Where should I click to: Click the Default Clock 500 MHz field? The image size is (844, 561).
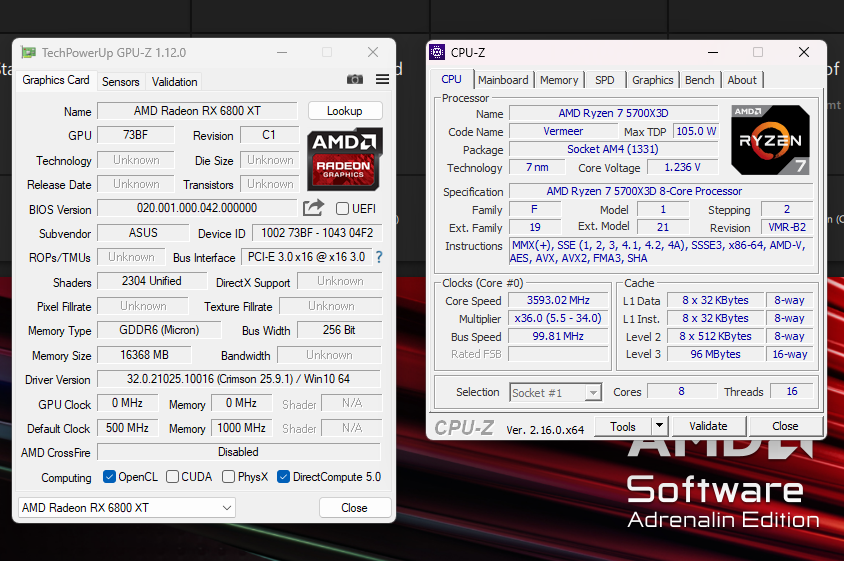click(x=128, y=428)
